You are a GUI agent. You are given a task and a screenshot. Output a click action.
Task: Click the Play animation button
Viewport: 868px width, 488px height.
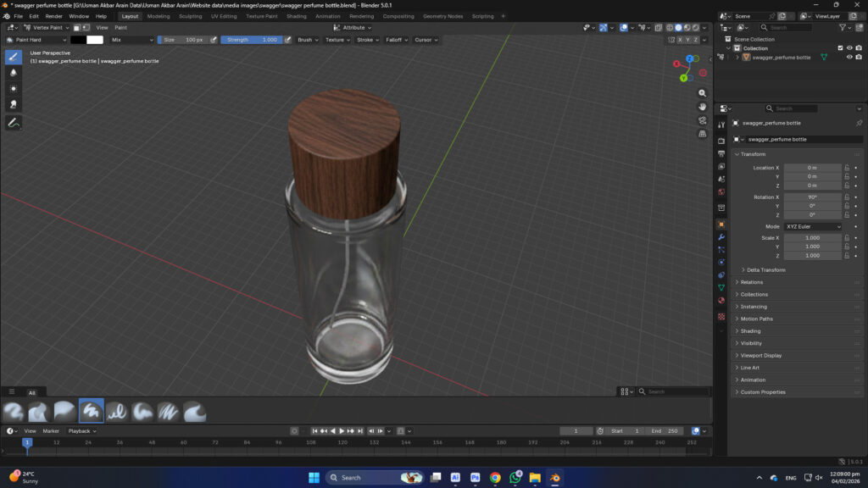point(342,431)
